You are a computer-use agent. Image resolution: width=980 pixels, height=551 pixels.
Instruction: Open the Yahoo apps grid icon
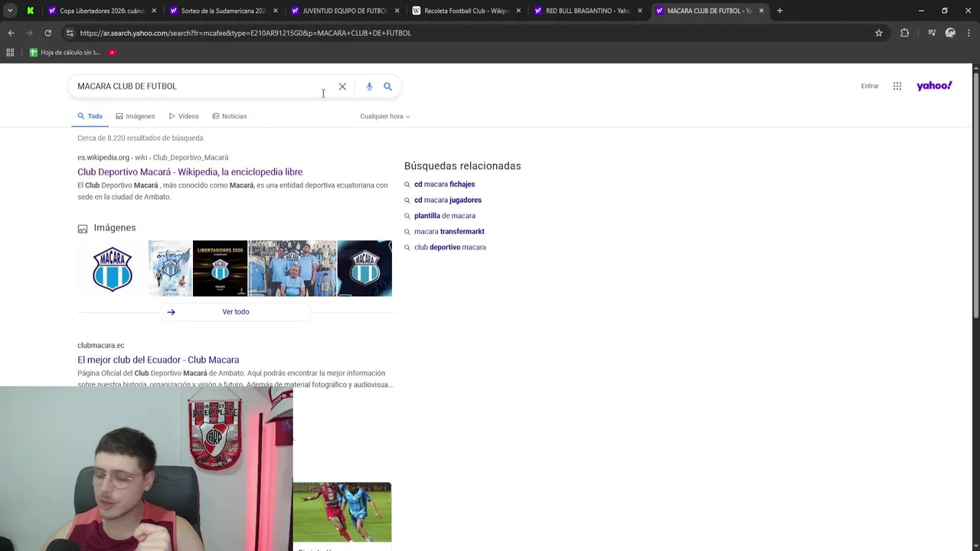(x=897, y=86)
